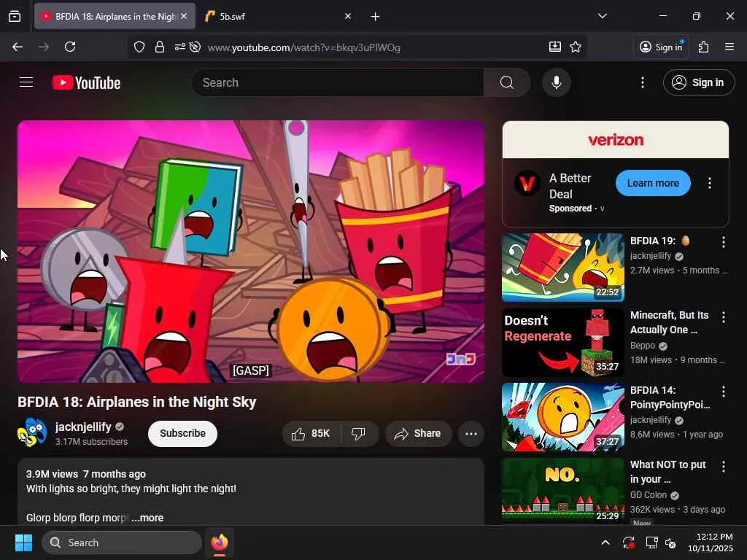Open the clock showing 12:12 PM
The height and width of the screenshot is (560, 747).
(x=711, y=542)
